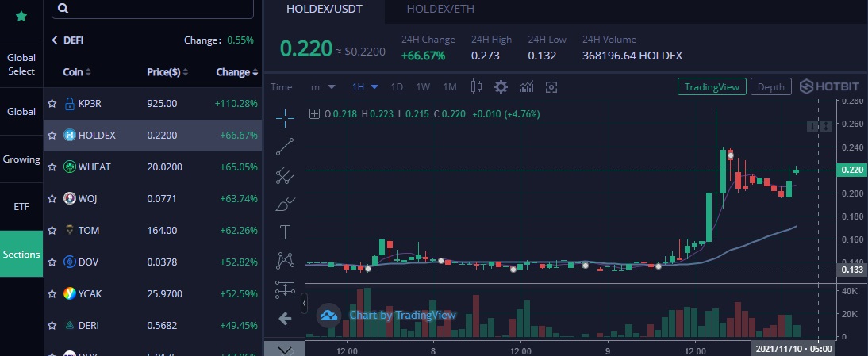868x356 pixels.
Task: Open the Chart by TradingView link
Action: click(x=402, y=315)
